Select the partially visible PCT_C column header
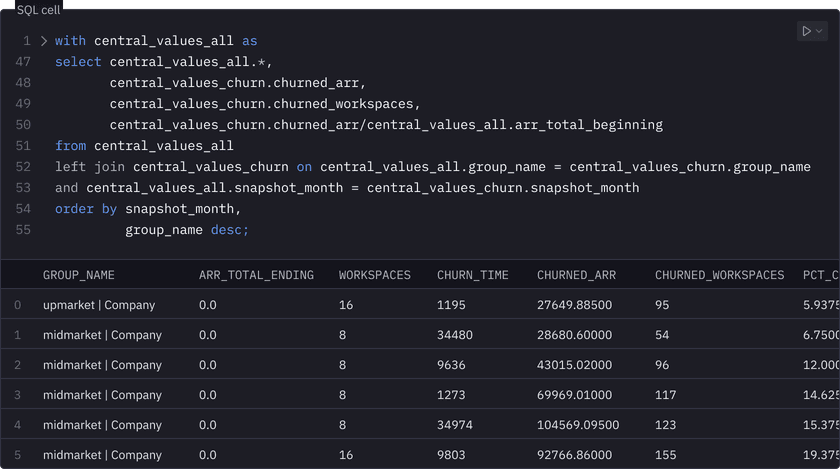The width and height of the screenshot is (840, 469). [x=820, y=275]
